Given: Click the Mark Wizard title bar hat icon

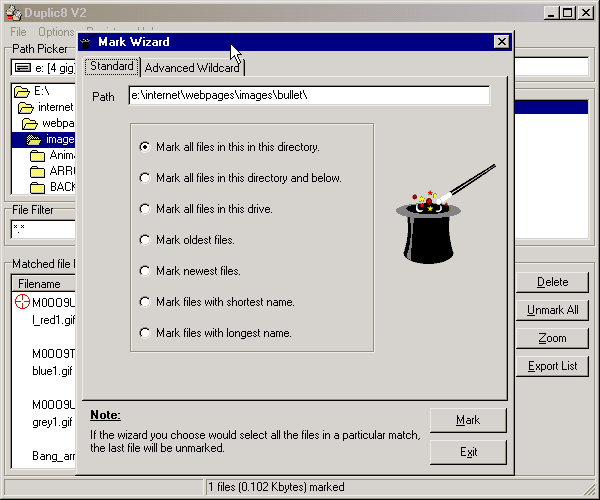Looking at the screenshot, I should tap(86, 42).
